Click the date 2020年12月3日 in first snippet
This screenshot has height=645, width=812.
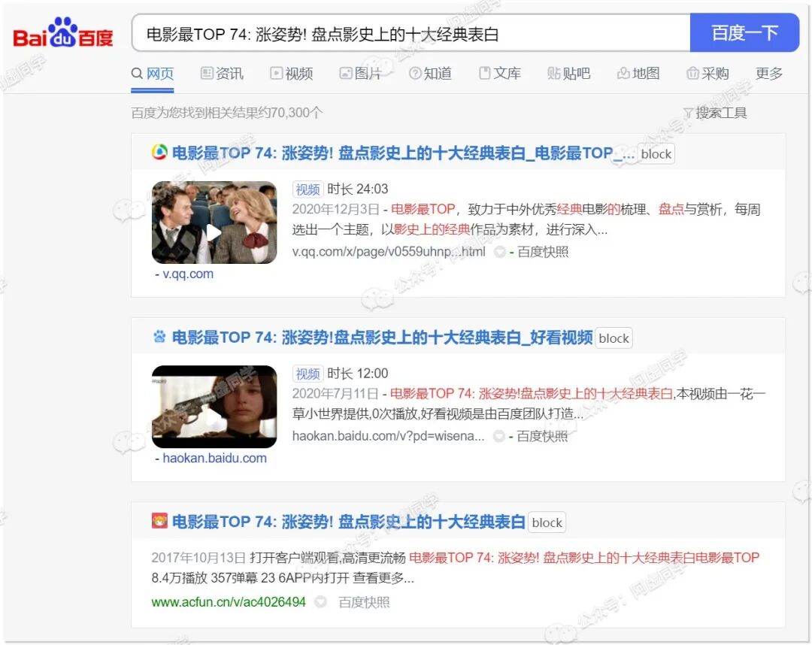click(x=335, y=209)
